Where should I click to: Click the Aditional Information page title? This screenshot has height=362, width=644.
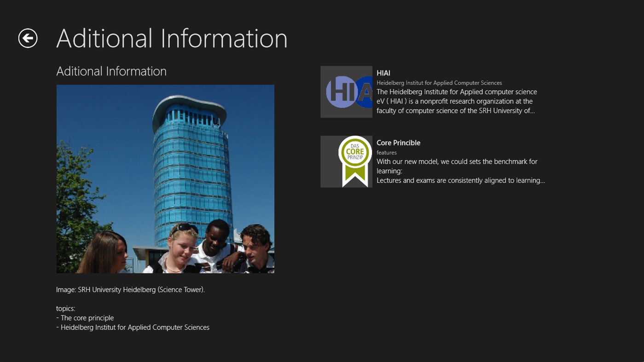(x=172, y=38)
